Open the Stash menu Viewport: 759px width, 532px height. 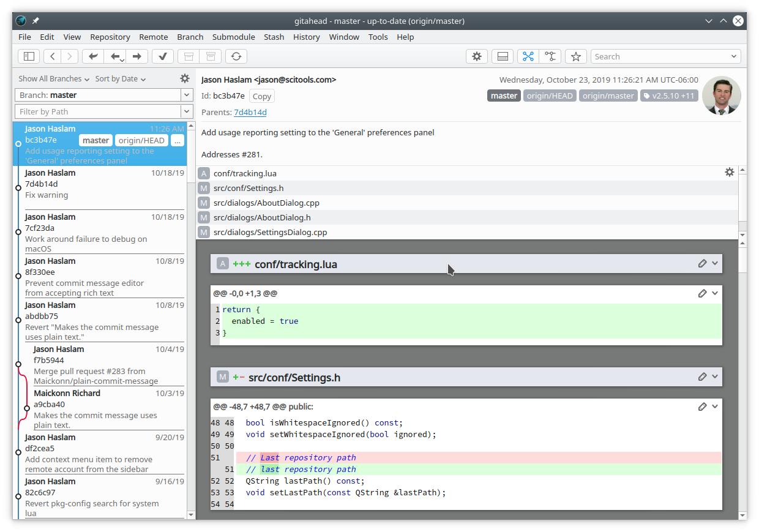274,37
